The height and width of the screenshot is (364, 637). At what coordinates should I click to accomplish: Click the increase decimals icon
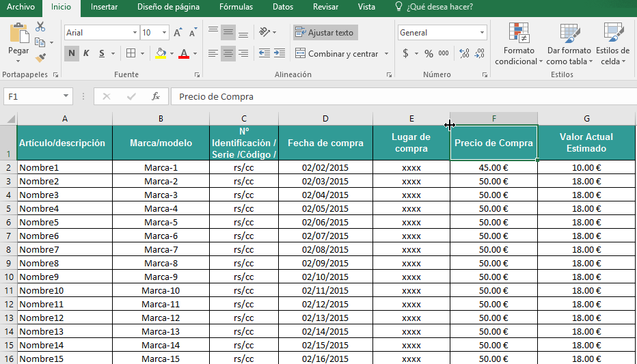pos(464,53)
